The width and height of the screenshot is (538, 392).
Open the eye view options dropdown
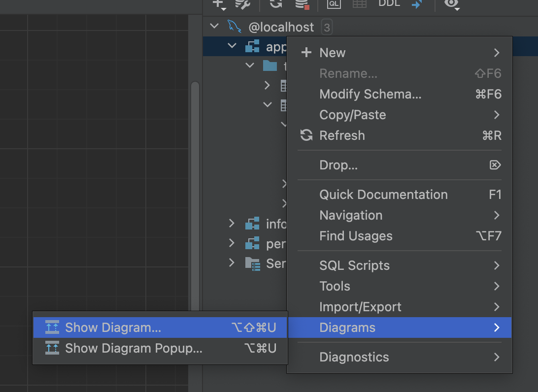[x=452, y=4]
